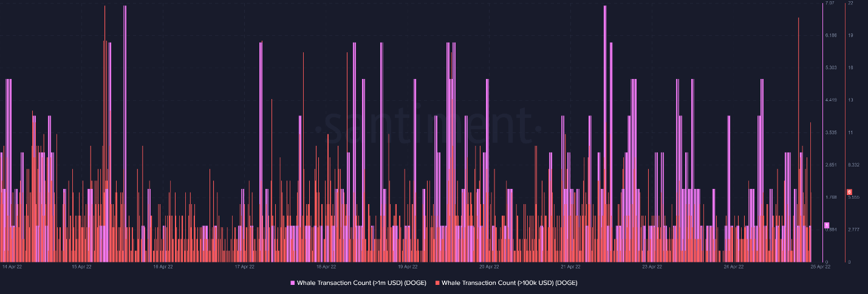Select the 18 Apr 22 date label

click(x=326, y=266)
